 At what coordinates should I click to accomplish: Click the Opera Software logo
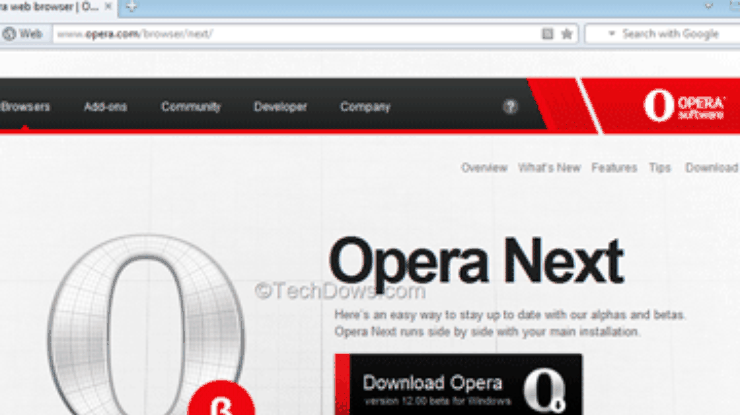684,106
